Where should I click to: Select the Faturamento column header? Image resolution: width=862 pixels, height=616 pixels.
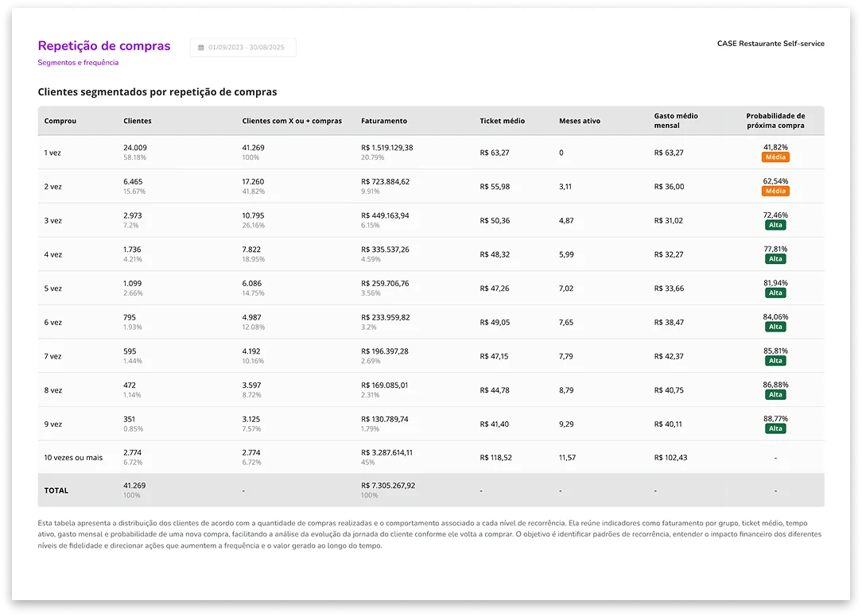click(x=384, y=121)
